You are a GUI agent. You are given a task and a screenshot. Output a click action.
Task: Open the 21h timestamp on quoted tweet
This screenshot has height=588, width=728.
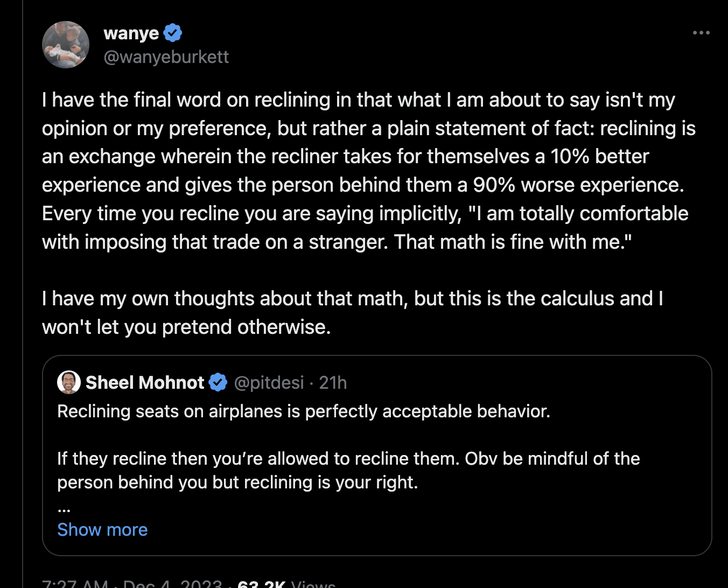(333, 383)
